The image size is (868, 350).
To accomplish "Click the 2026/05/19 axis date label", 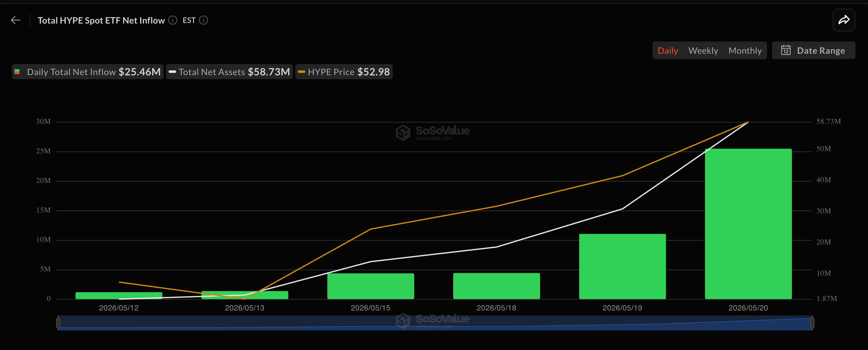I will (x=622, y=308).
